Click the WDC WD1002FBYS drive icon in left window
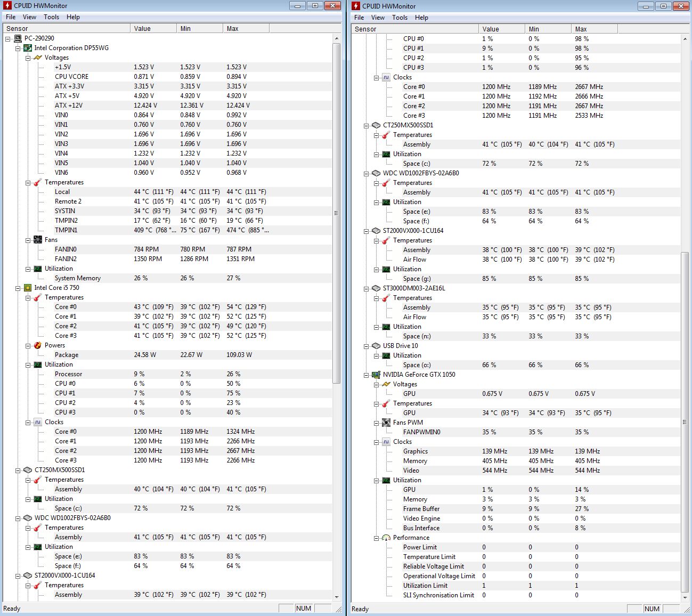This screenshot has width=692, height=616. click(28, 518)
